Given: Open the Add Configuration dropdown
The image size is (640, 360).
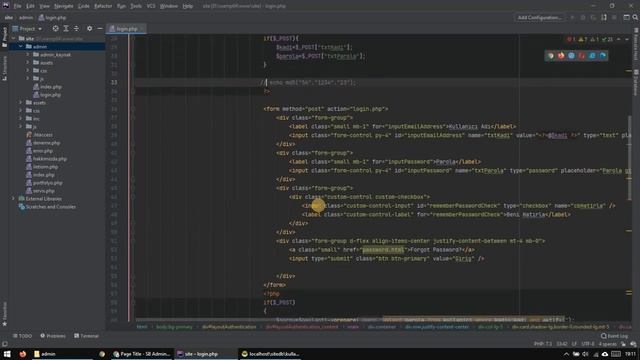Looking at the screenshot, I should pyautogui.click(x=540, y=18).
